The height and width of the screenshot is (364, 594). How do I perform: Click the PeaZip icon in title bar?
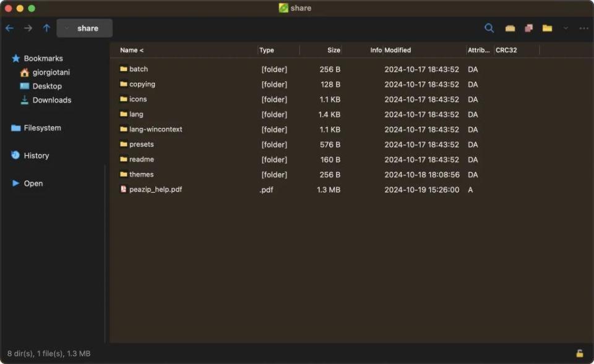pos(283,8)
